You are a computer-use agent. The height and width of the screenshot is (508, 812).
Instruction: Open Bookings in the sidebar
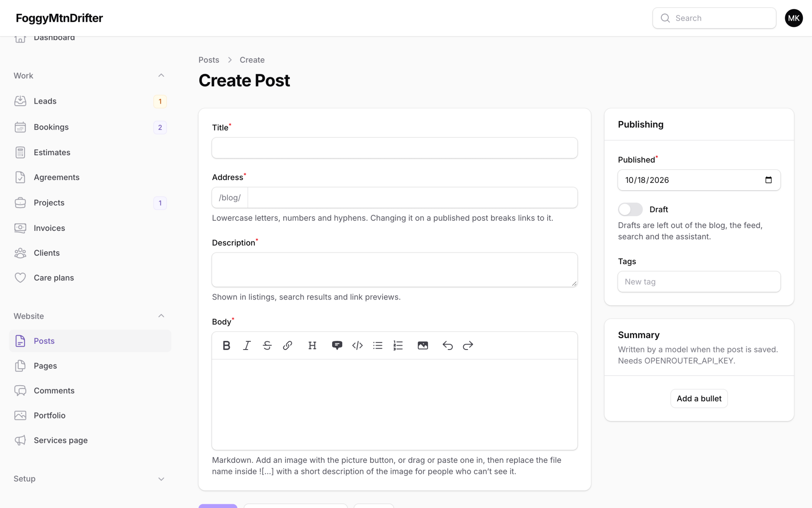click(x=90, y=127)
